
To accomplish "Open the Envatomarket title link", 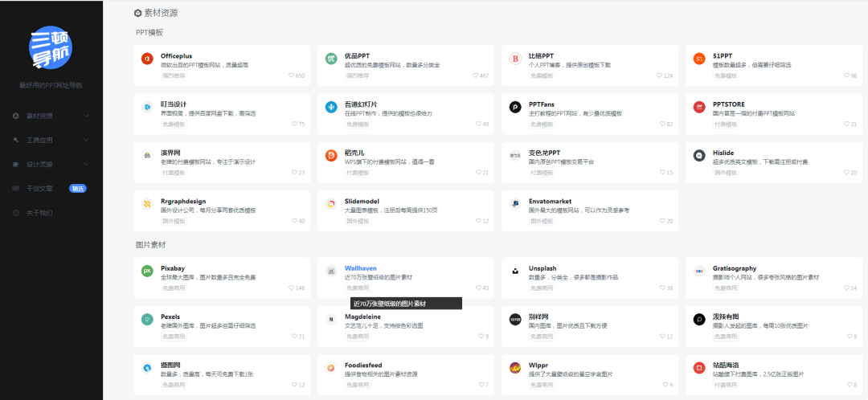I will [550, 202].
